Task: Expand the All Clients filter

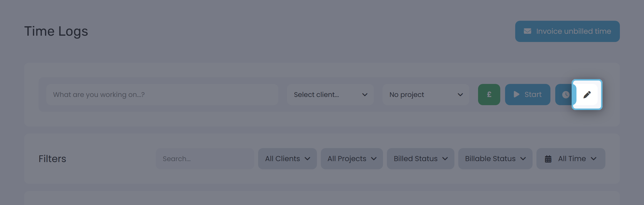Action: click(287, 159)
